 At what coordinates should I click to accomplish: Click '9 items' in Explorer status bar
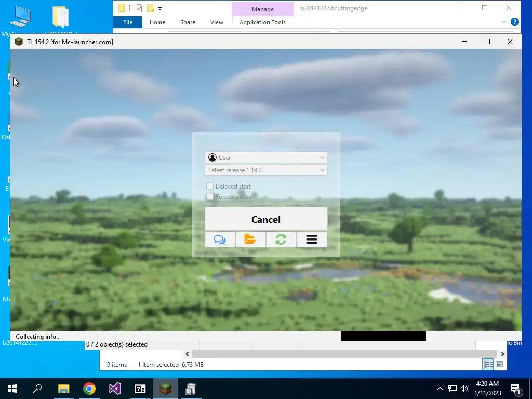click(117, 364)
